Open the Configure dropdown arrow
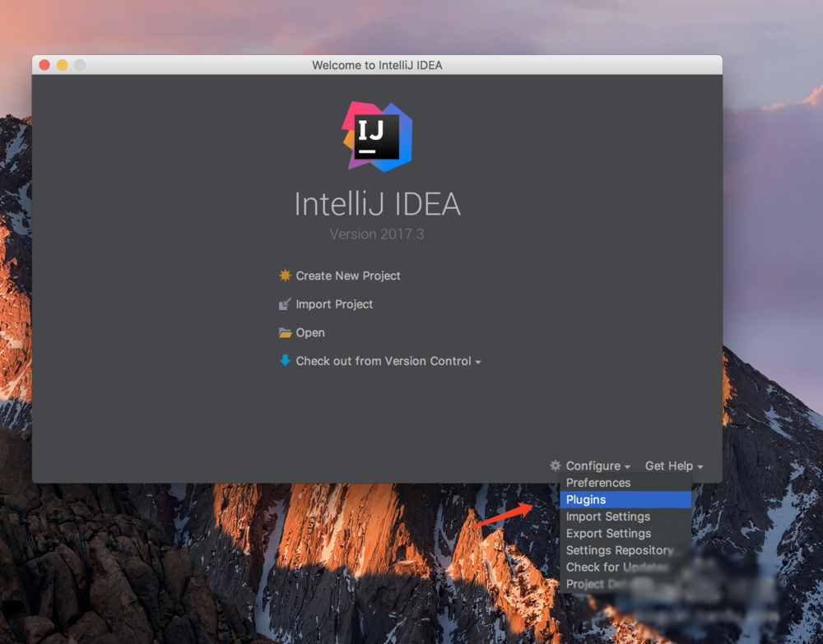The image size is (823, 644). 628,466
